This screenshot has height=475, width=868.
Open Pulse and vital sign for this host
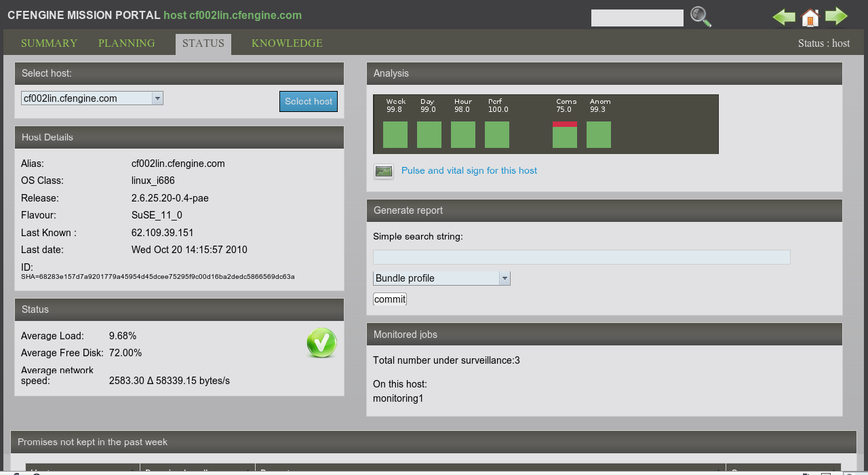click(469, 170)
